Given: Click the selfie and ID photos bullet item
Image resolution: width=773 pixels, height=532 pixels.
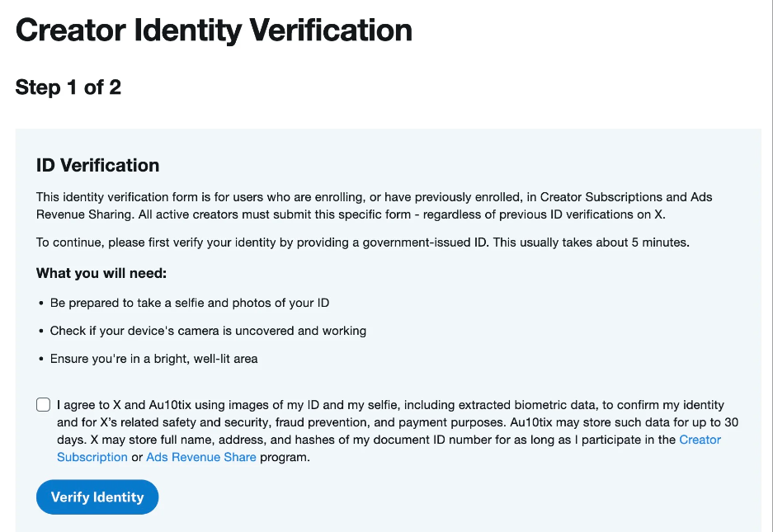Looking at the screenshot, I should 189,303.
